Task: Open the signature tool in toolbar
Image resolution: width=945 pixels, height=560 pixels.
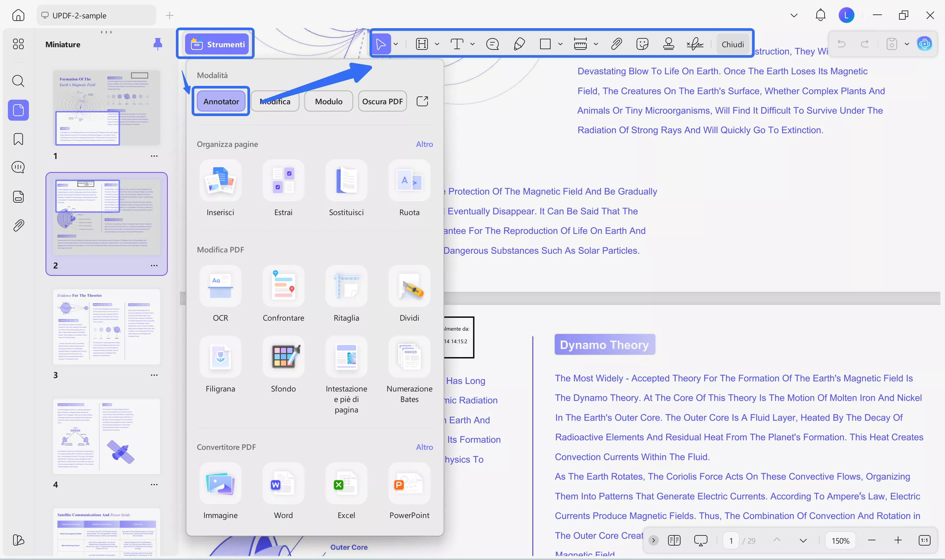Action: click(695, 44)
